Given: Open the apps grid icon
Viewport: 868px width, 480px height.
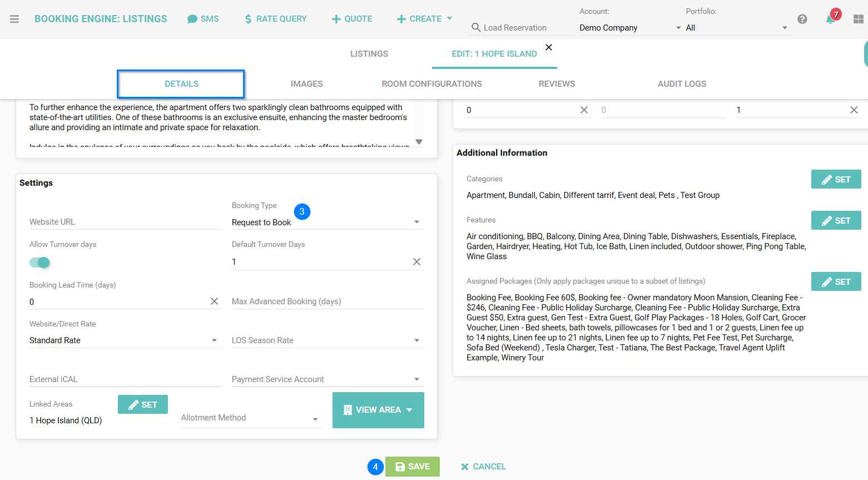Looking at the screenshot, I should point(858,19).
